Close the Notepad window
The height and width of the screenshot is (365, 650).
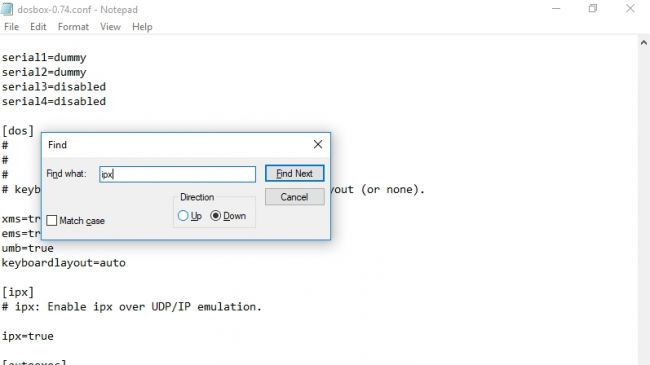[x=630, y=9]
